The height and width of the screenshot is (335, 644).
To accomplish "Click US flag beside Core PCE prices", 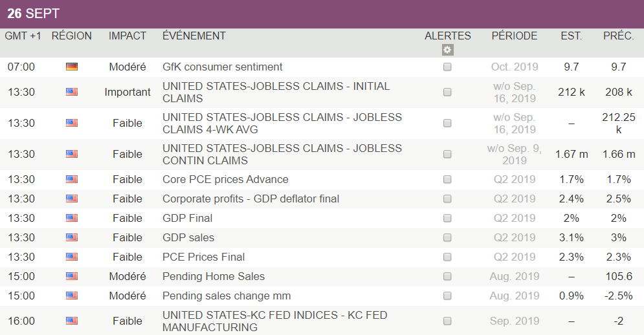I will 72,179.
